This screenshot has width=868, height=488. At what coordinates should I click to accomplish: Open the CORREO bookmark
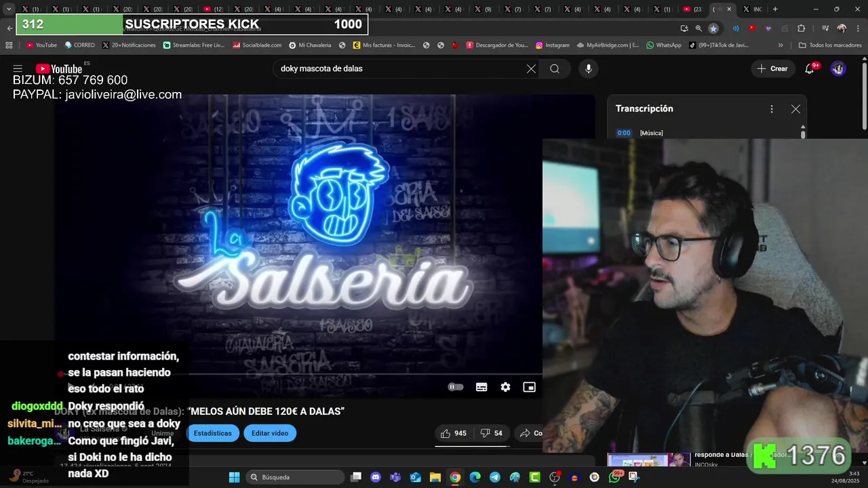80,45
